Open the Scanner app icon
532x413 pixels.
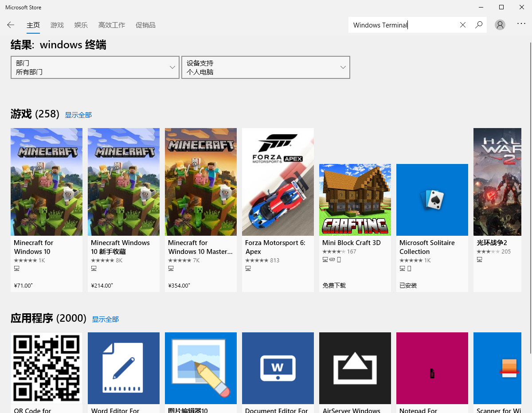497,368
